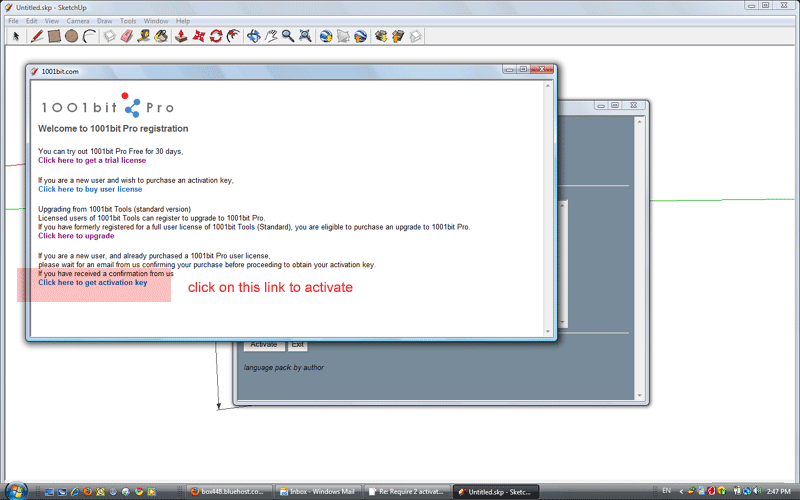Click the EN language indicator in tray

pyautogui.click(x=666, y=491)
